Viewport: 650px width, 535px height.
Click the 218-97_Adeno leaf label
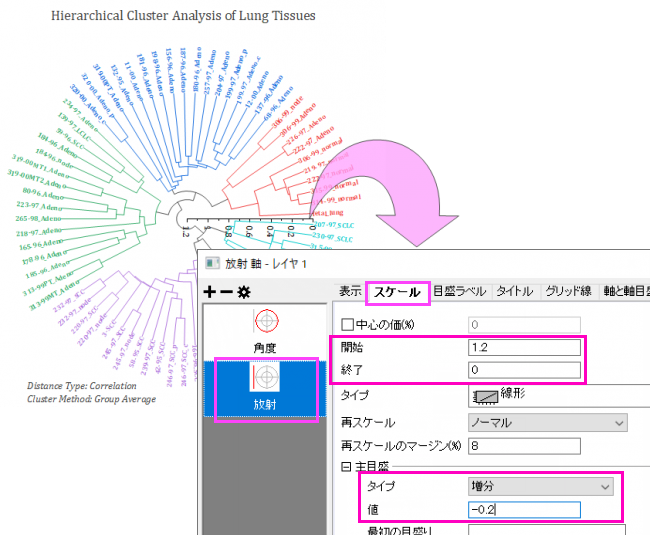click(39, 232)
